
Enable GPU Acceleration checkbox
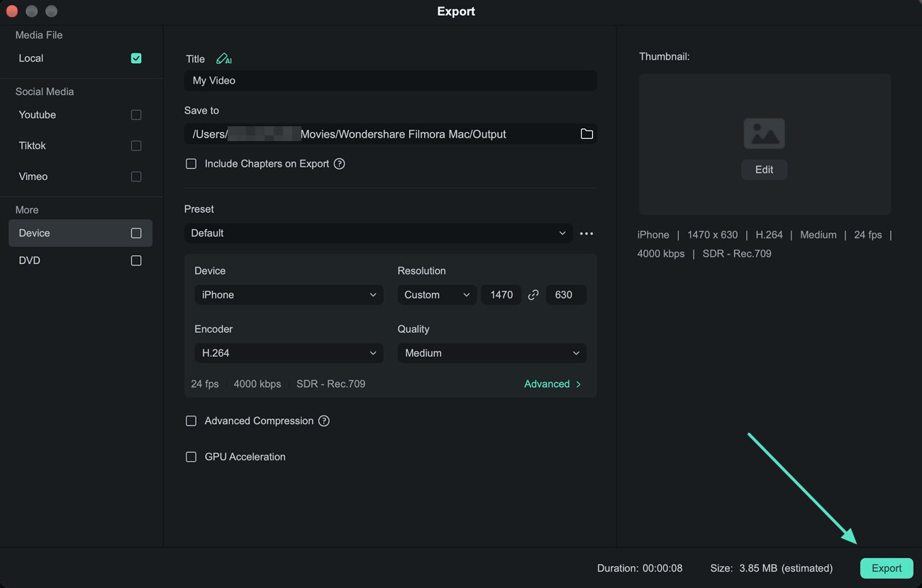tap(191, 457)
